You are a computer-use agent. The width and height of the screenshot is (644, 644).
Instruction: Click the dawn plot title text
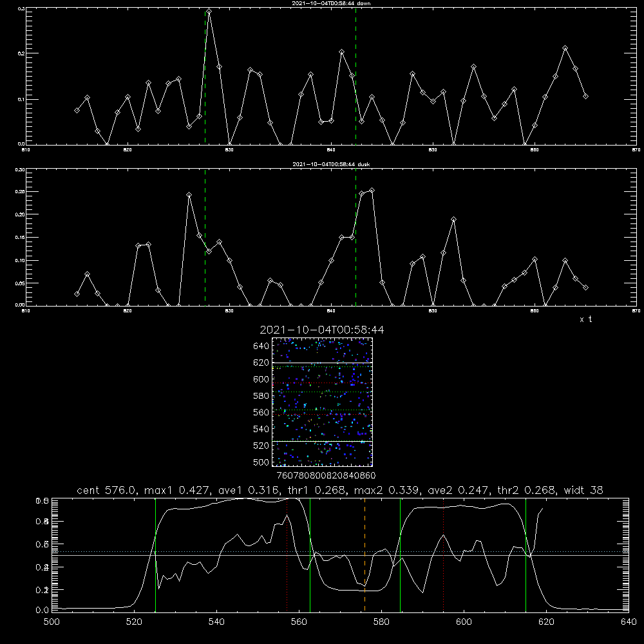click(331, 3)
